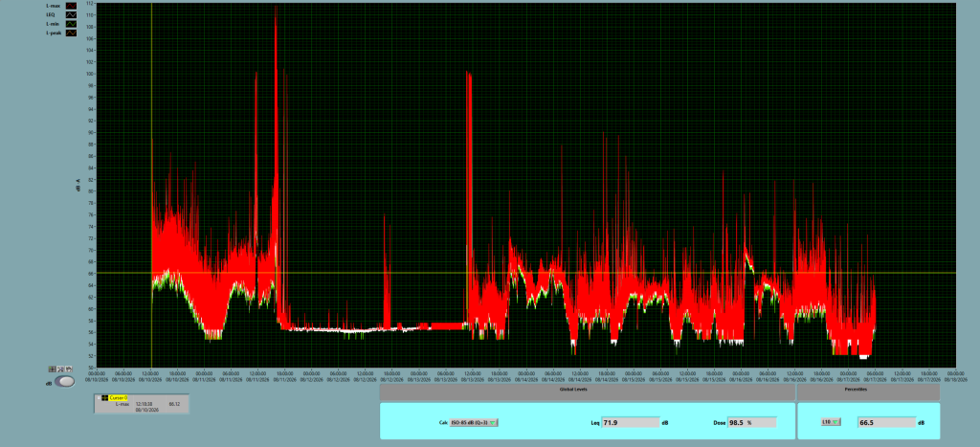Select the Cursor 0 label

coord(118,397)
